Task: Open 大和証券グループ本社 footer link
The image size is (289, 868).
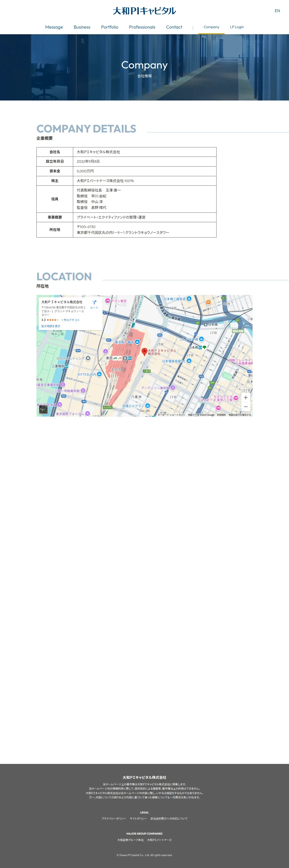Action: (131, 840)
